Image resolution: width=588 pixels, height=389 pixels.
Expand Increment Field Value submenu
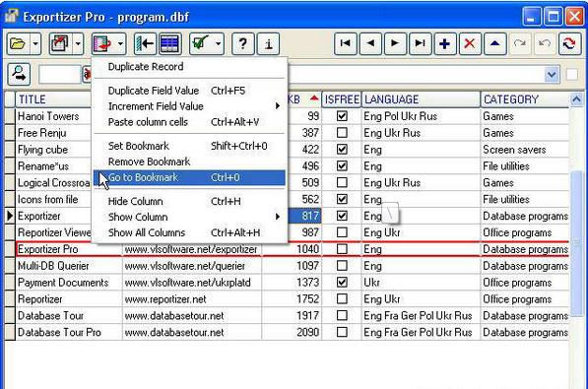[189, 106]
